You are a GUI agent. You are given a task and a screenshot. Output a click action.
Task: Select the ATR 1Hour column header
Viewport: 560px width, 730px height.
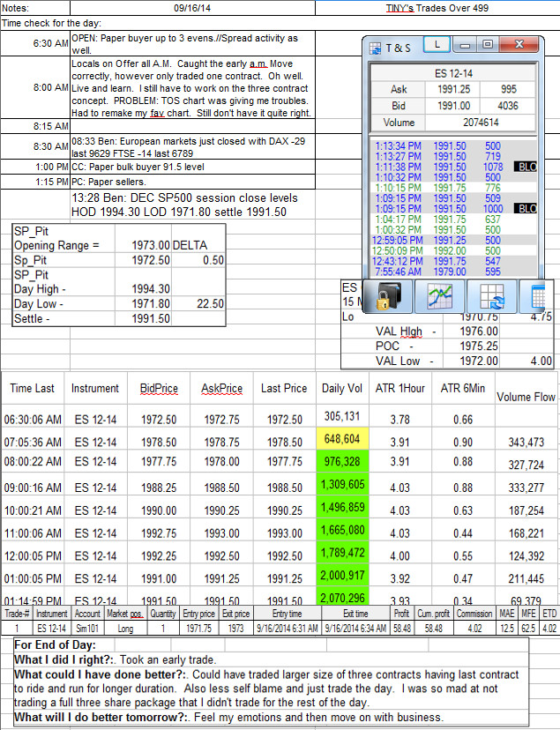click(400, 388)
